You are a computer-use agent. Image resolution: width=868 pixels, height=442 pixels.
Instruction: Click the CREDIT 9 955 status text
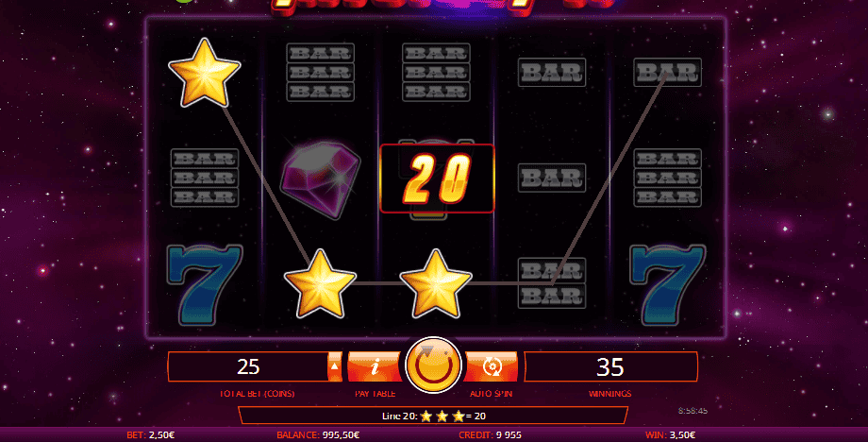click(x=490, y=435)
